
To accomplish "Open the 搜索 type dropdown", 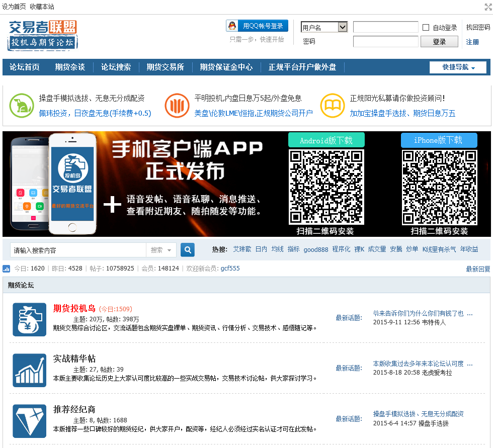I will (161, 250).
